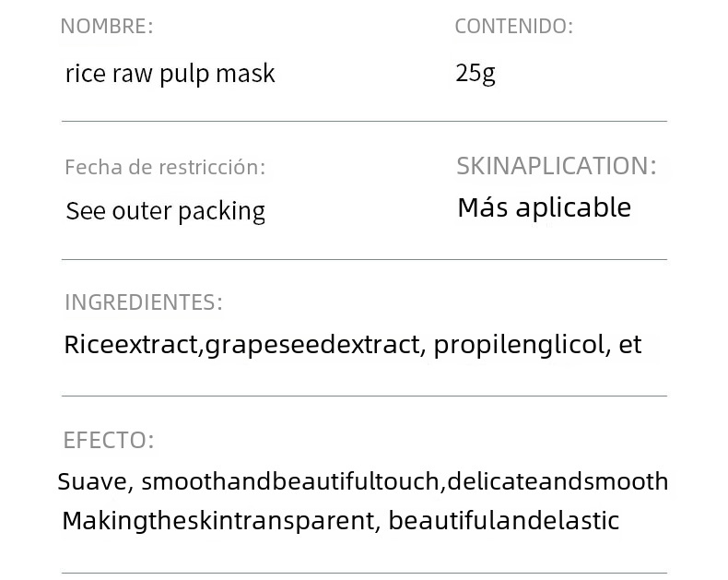Click the 'Fecha de restricción:' label
728x580 pixels.
coord(165,167)
